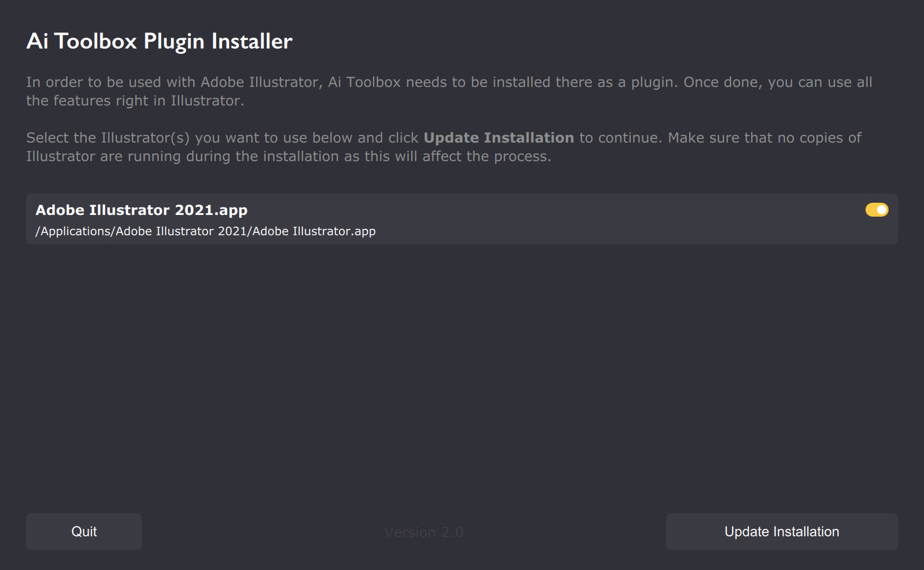
Task: Start installation via Update Installation
Action: (781, 531)
